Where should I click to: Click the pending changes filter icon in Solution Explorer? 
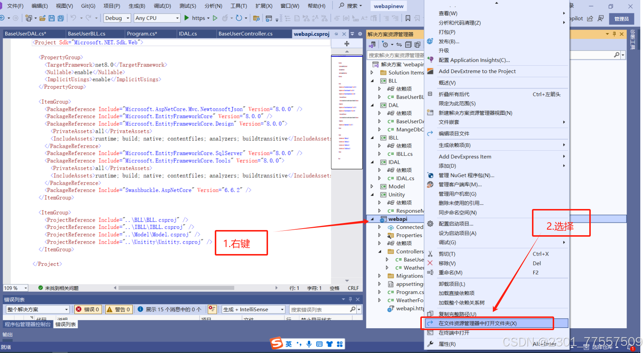(385, 44)
